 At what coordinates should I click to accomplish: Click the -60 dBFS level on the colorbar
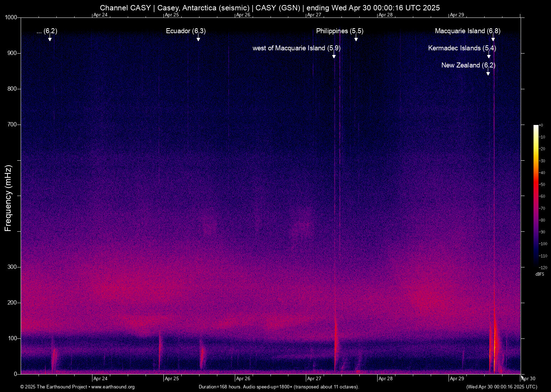click(x=536, y=196)
